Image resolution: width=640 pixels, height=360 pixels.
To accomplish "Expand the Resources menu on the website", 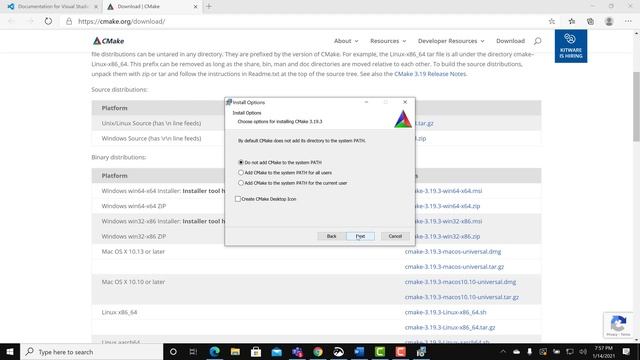I will (x=388, y=41).
